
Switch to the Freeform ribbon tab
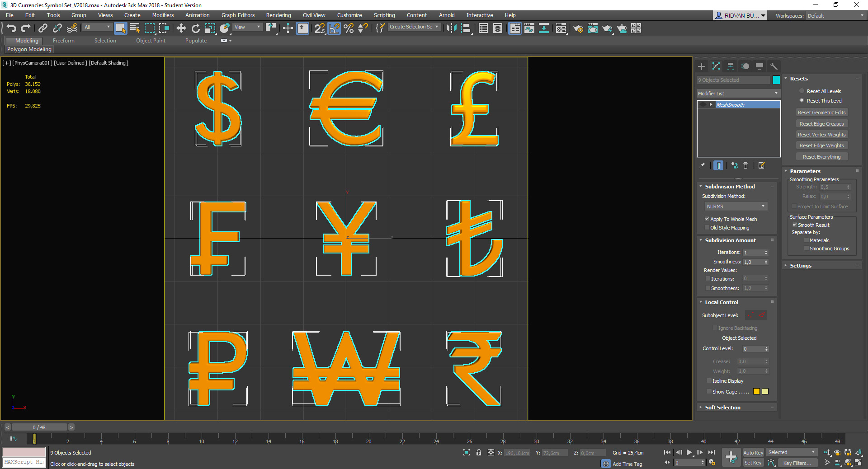coord(63,41)
